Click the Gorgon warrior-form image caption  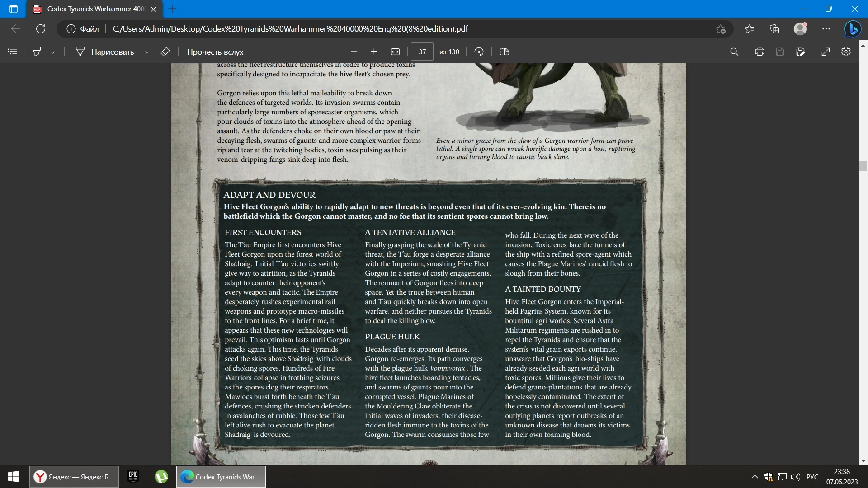536,149
